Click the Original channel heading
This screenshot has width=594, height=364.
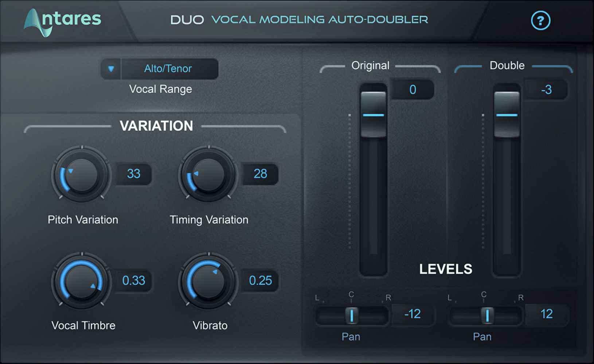tap(370, 66)
